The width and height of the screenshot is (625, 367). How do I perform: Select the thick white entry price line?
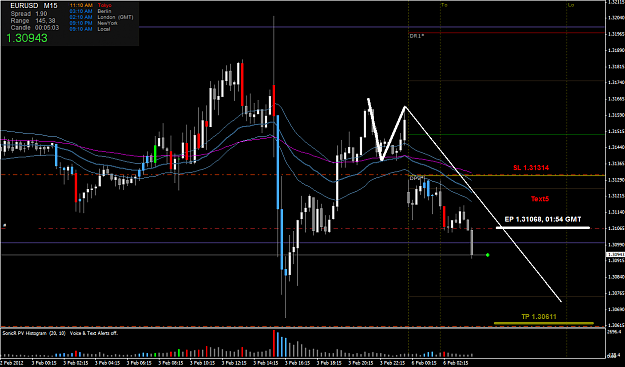coord(542,228)
